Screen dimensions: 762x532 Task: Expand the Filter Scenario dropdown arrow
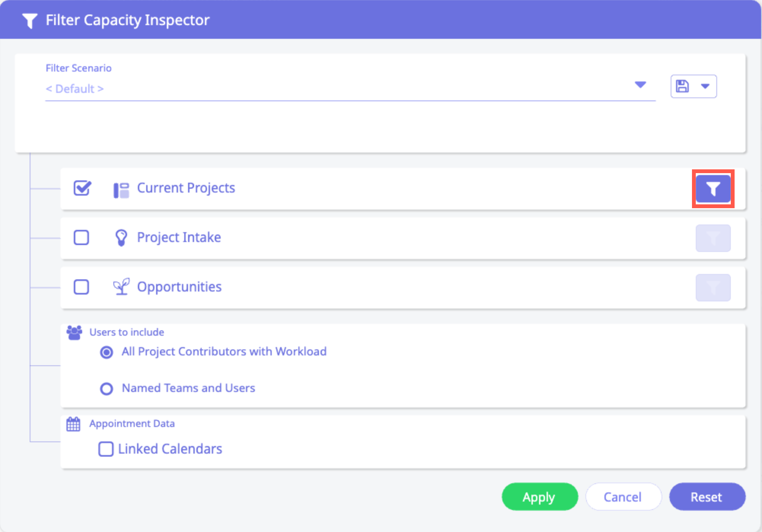(640, 84)
